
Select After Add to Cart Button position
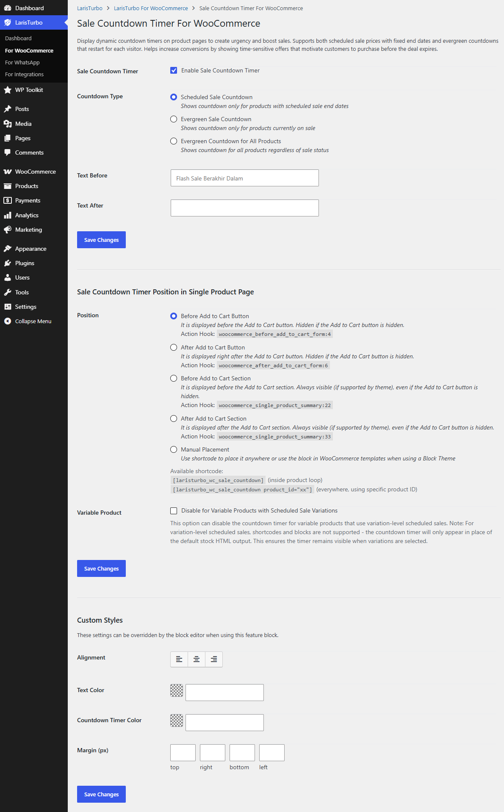click(174, 347)
